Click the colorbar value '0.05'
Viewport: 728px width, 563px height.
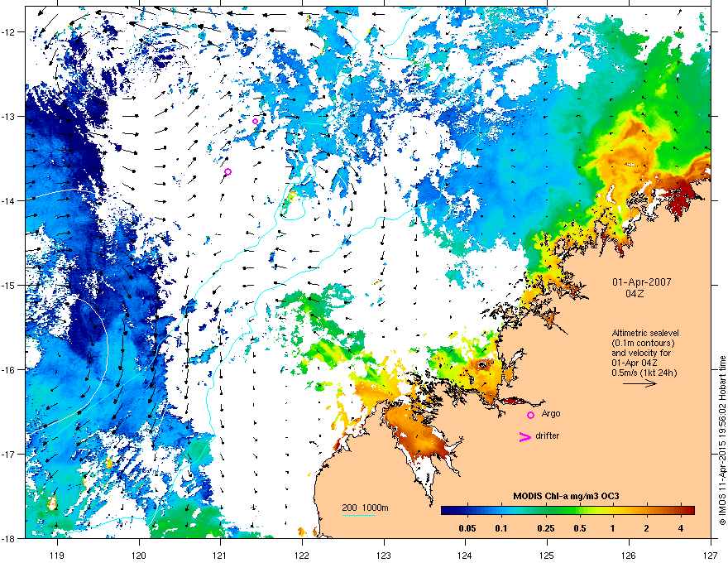467,528
